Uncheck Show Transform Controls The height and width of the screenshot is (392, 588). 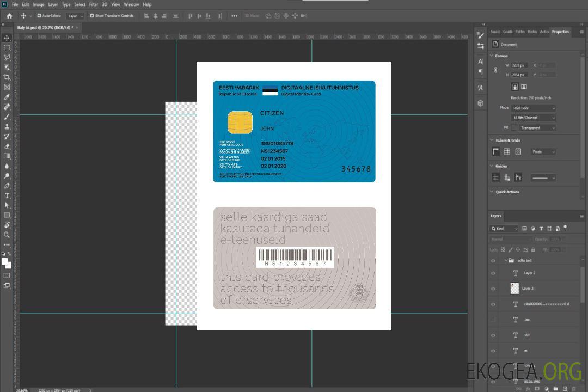tap(91, 16)
